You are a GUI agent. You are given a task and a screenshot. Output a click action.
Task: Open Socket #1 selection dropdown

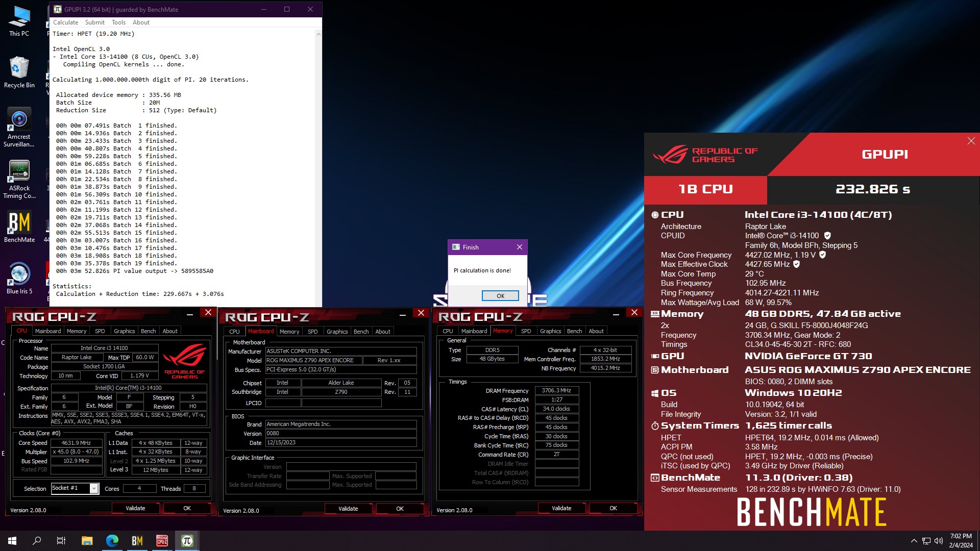click(75, 488)
